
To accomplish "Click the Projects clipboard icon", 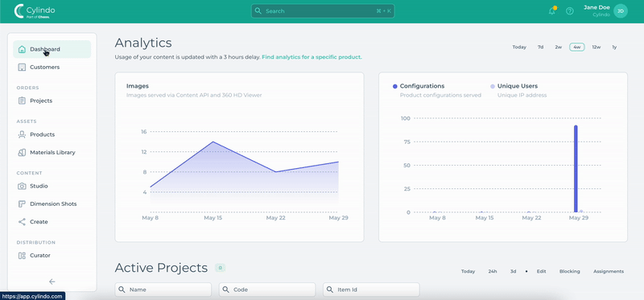I will [23, 101].
